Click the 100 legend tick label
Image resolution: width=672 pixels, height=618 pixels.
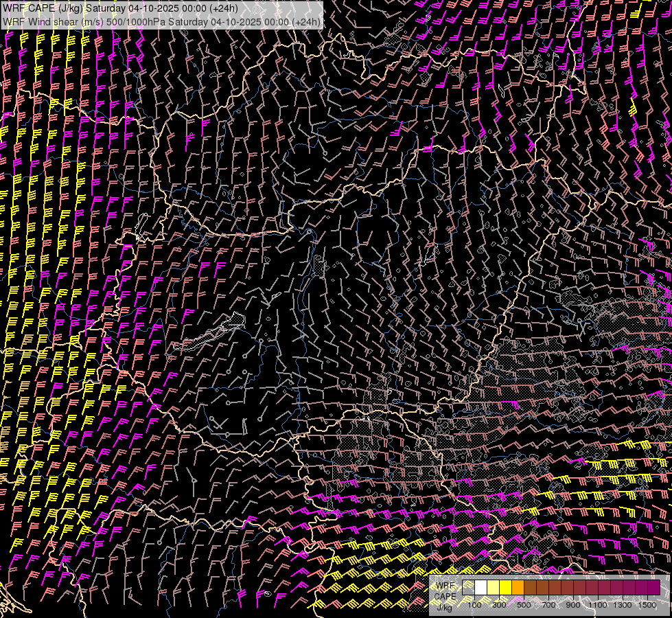[x=474, y=605]
